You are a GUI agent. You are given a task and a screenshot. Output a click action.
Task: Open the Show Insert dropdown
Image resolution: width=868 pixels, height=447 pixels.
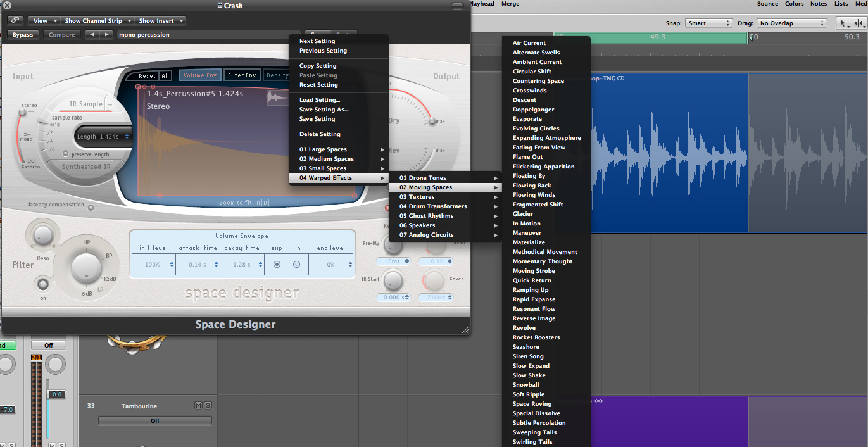161,21
